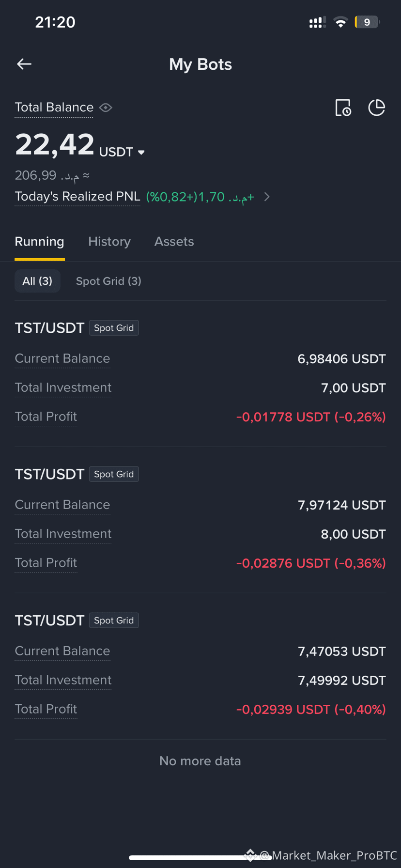
Task: Select the Running tab
Action: click(x=39, y=241)
